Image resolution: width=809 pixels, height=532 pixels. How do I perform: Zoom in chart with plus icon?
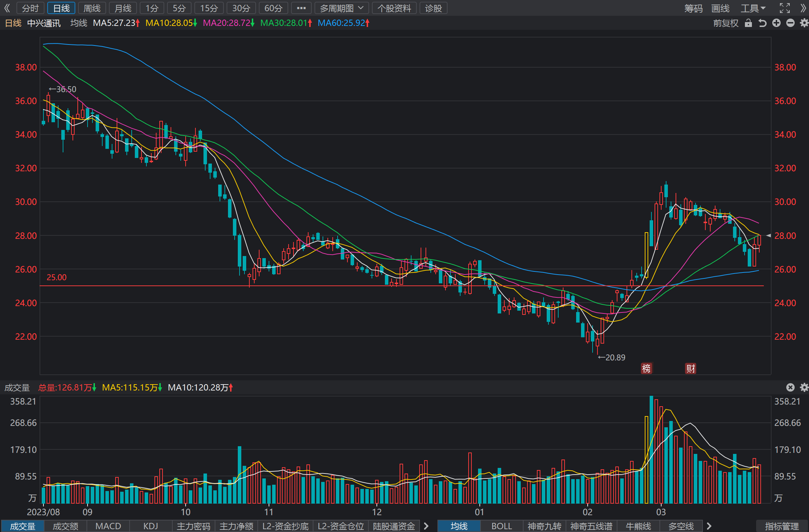point(776,23)
